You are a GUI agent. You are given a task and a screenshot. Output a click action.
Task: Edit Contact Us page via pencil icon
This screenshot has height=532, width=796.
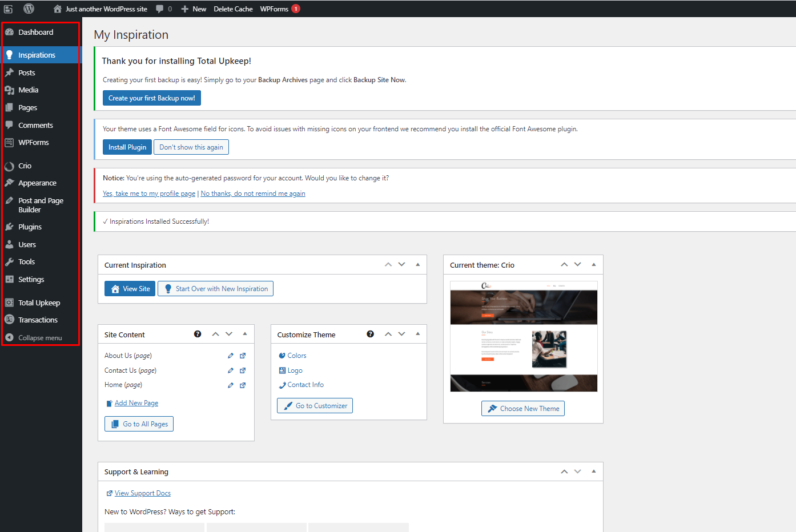point(231,370)
